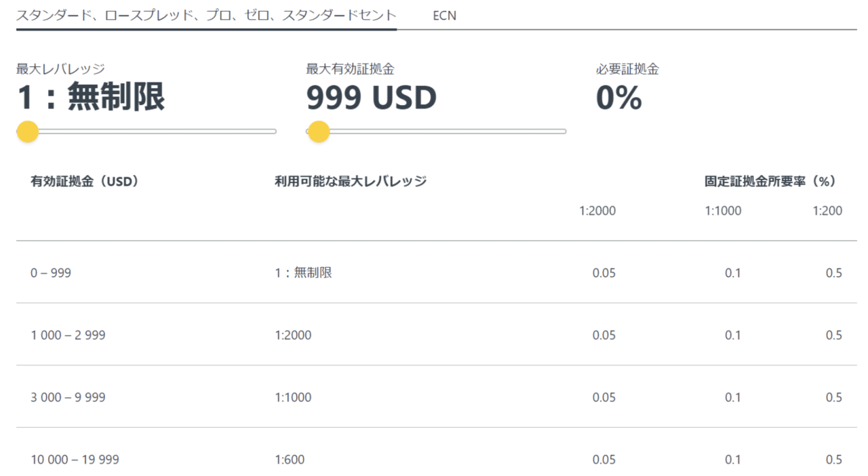Click the 1:600 leverage cell
This screenshot has width=868, height=476.
290,460
